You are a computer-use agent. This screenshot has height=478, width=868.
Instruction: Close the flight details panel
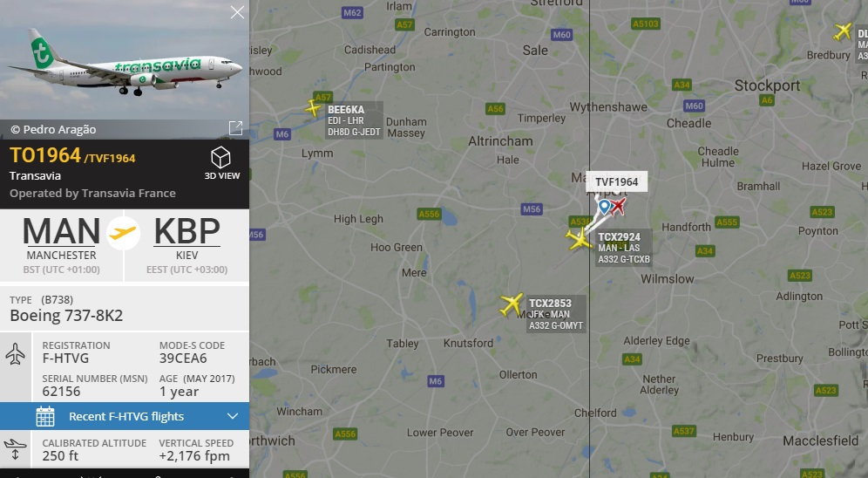coord(237,12)
